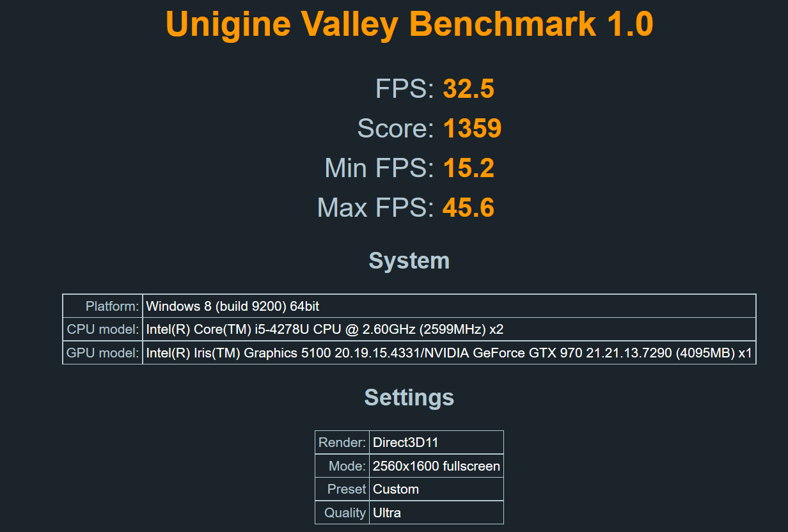Click the System section heading
This screenshot has width=788, height=532.
pos(409,261)
